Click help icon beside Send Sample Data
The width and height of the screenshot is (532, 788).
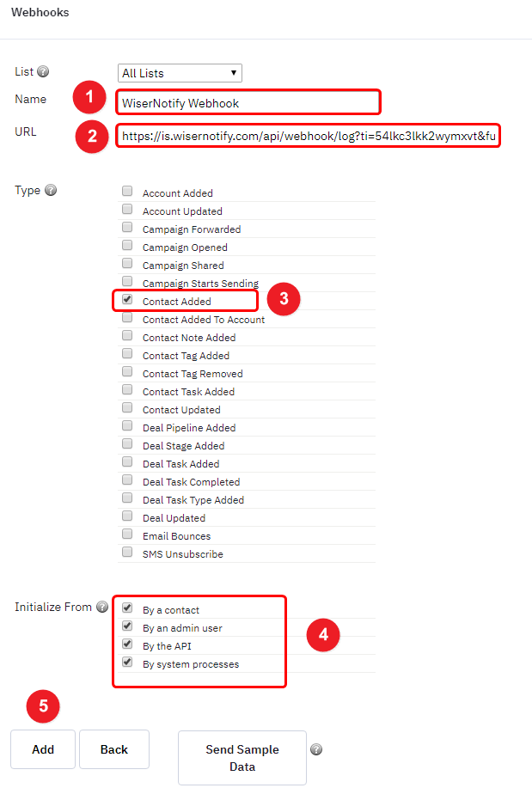click(x=316, y=749)
